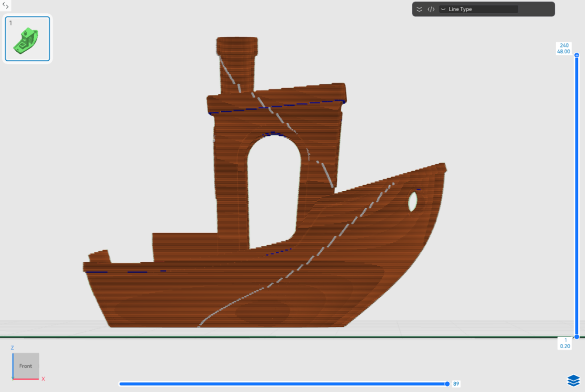Click the chevron arrow beside Line Type
585x392 pixels.
coord(443,9)
